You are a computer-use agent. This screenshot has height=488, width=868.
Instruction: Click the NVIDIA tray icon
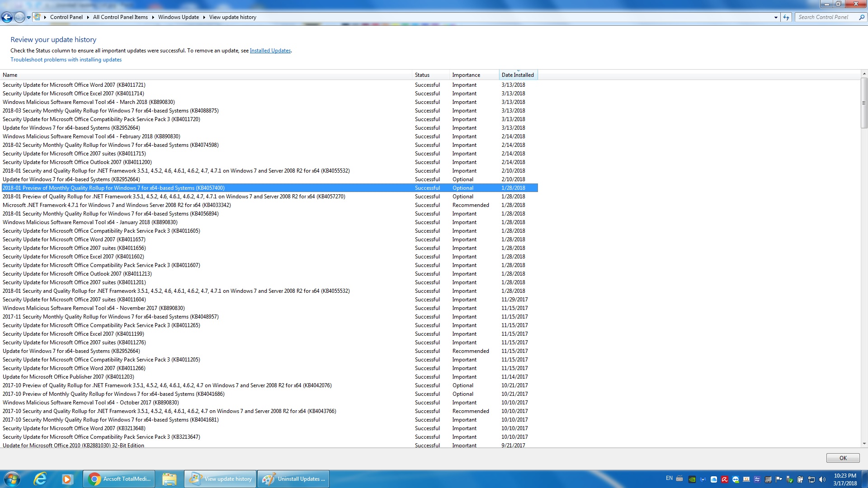coord(692,479)
